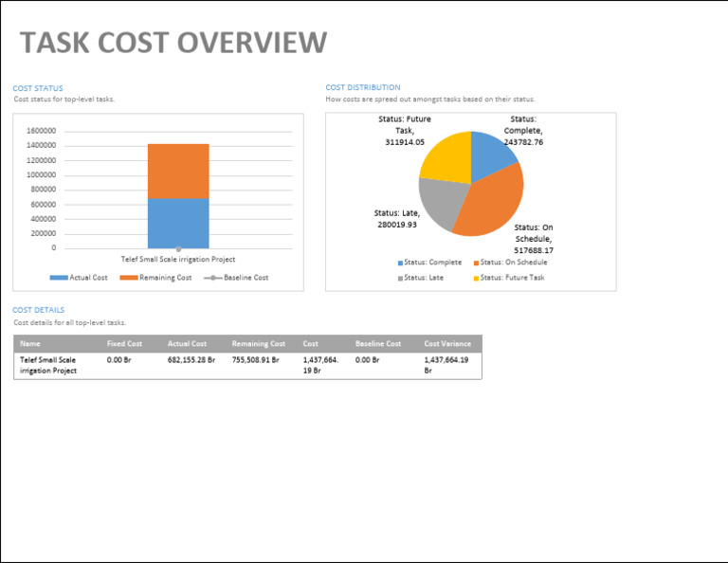Click the 600000 axis value
The height and width of the screenshot is (563, 728).
pos(44,204)
